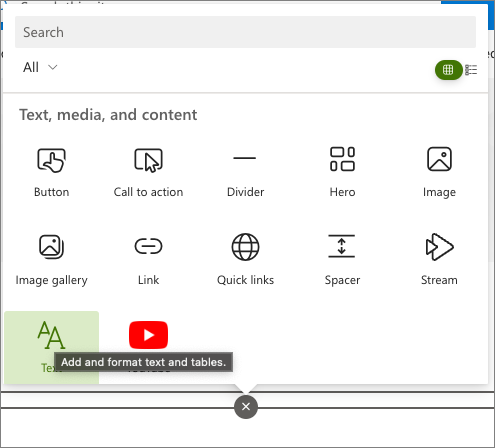
Task: Add the Spacer web part
Action: [x=342, y=260]
